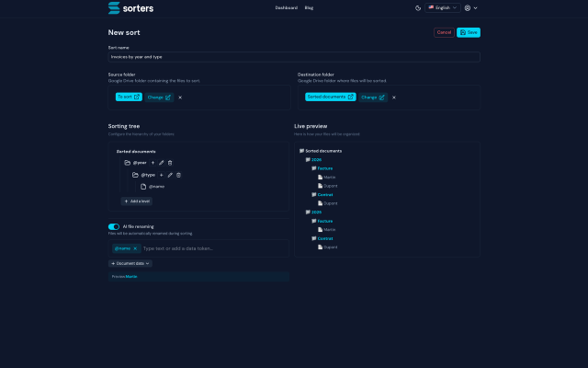588x368 pixels.
Task: Expand the Document data dropdown
Action: (130, 263)
